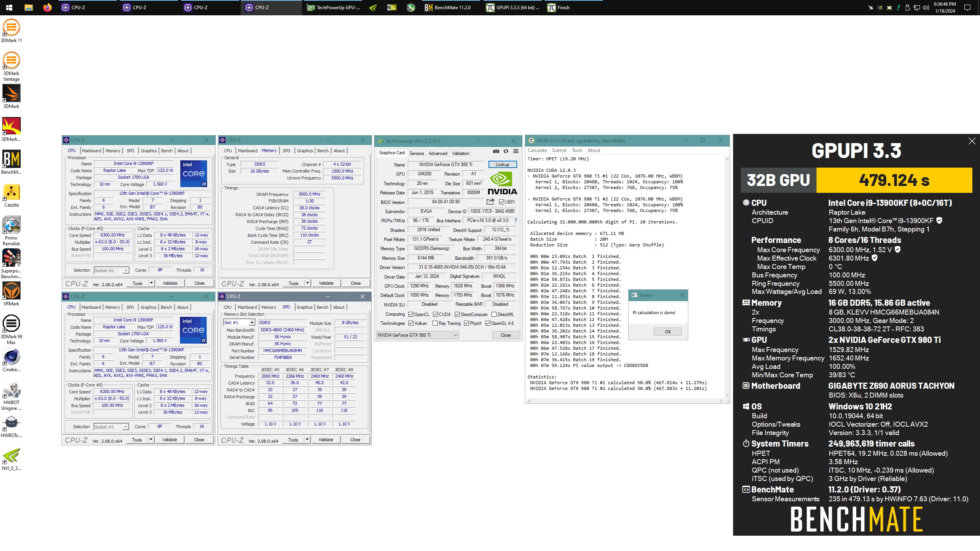
Task: Click the 479.124 s score in BenchMate
Action: pyautogui.click(x=894, y=180)
